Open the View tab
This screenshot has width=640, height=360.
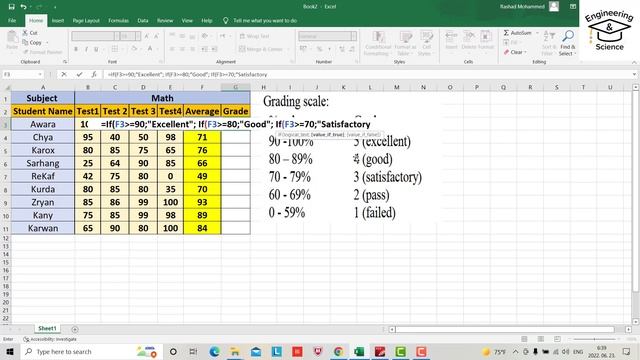[x=187, y=20]
